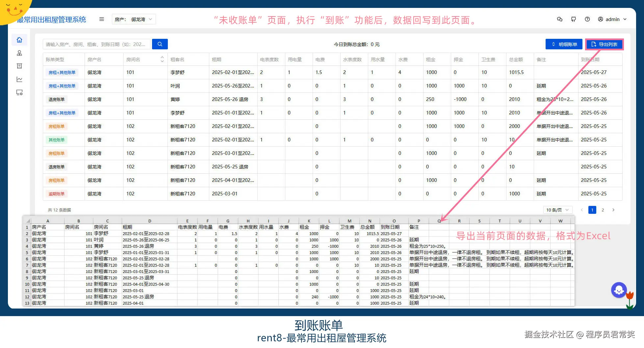
Task: Open the bill/receipt icon in the sidebar
Action: pyautogui.click(x=19, y=66)
